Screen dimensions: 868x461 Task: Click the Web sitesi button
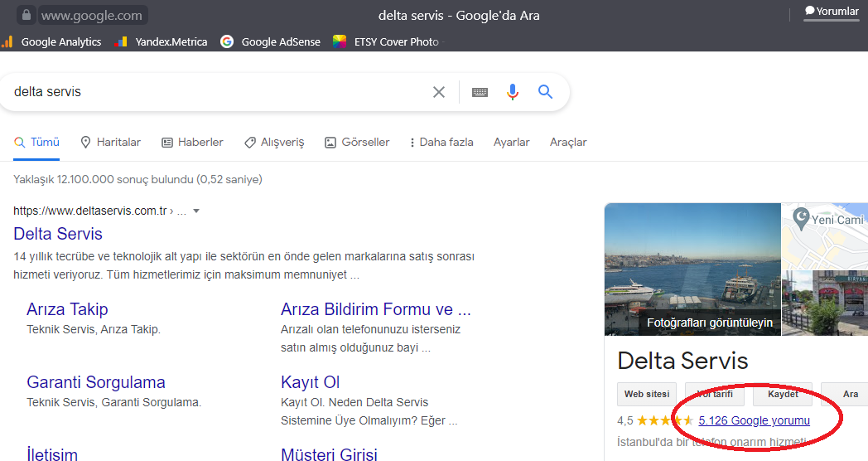(647, 394)
